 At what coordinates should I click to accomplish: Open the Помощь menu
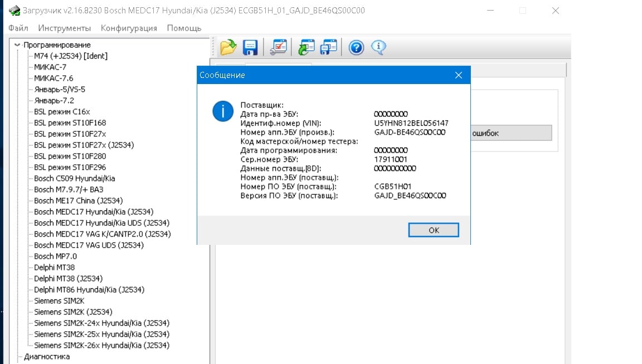click(184, 28)
